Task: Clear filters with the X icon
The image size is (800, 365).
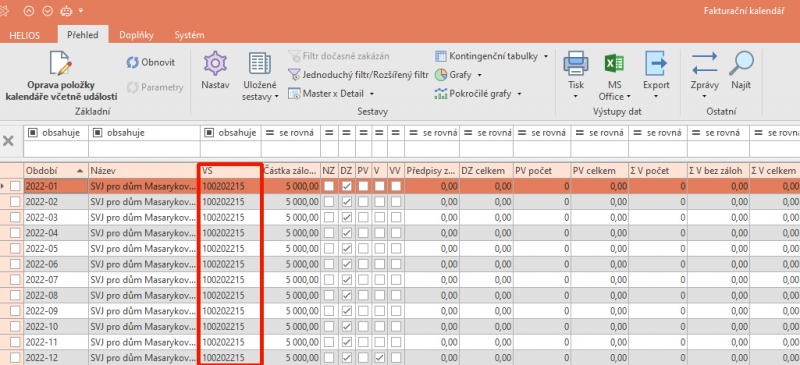Action: coord(8,141)
